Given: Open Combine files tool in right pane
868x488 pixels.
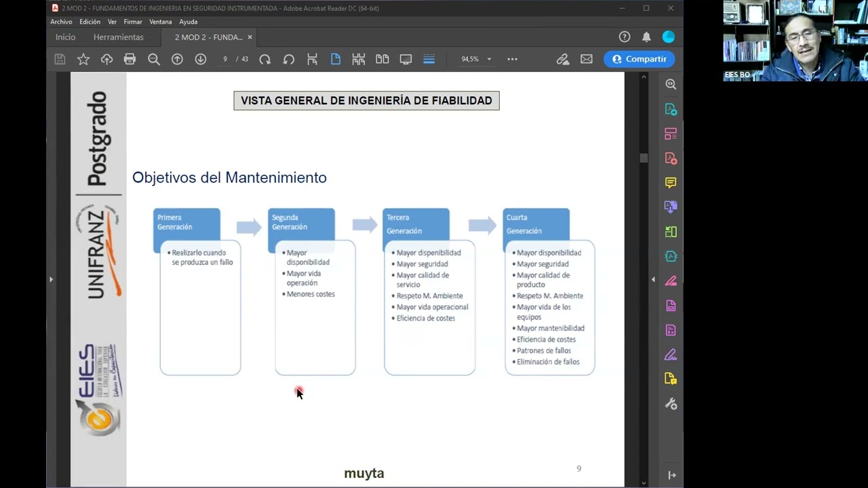Looking at the screenshot, I should (x=671, y=207).
